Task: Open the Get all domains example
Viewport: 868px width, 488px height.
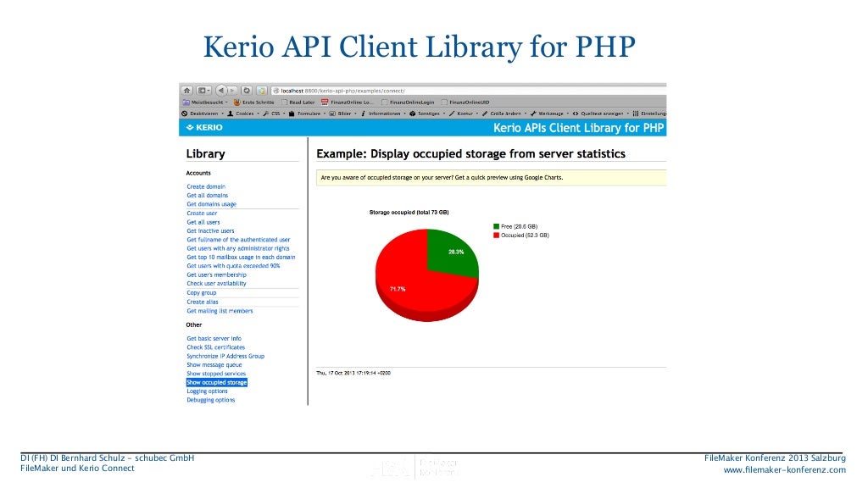Action: click(207, 196)
